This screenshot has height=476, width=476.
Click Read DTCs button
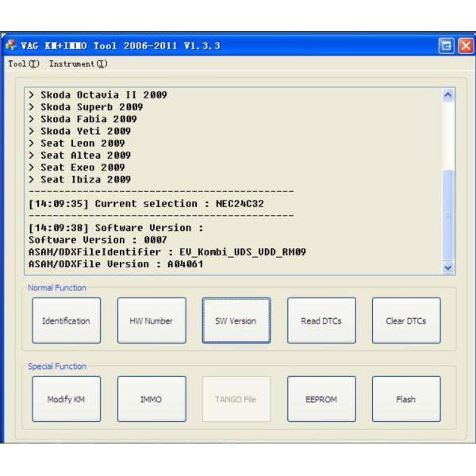[x=321, y=321]
